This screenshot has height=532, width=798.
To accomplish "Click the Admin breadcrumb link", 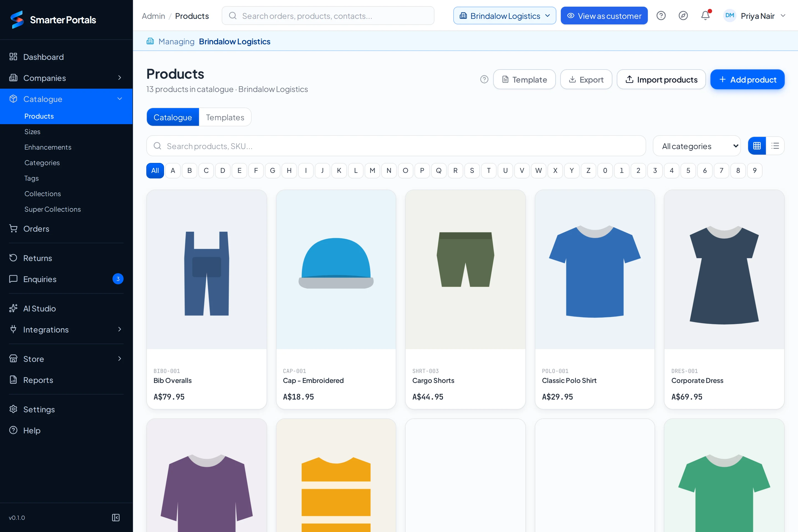I will pyautogui.click(x=153, y=16).
